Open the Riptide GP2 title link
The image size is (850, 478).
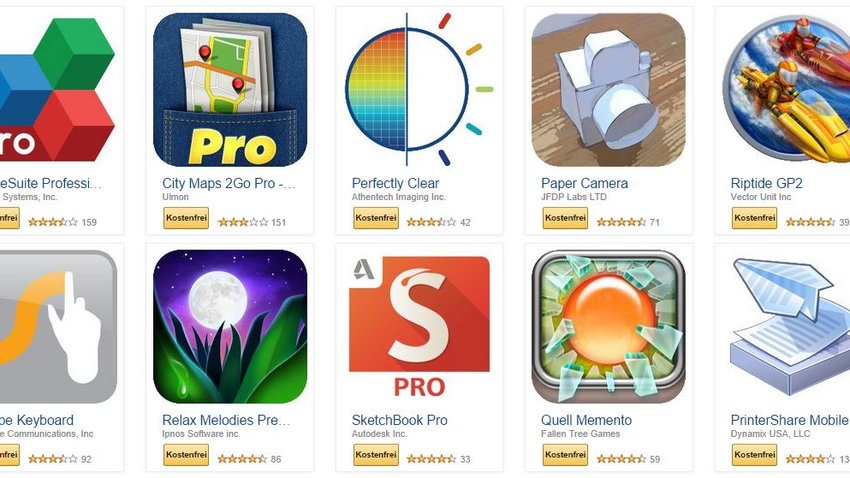[766, 183]
